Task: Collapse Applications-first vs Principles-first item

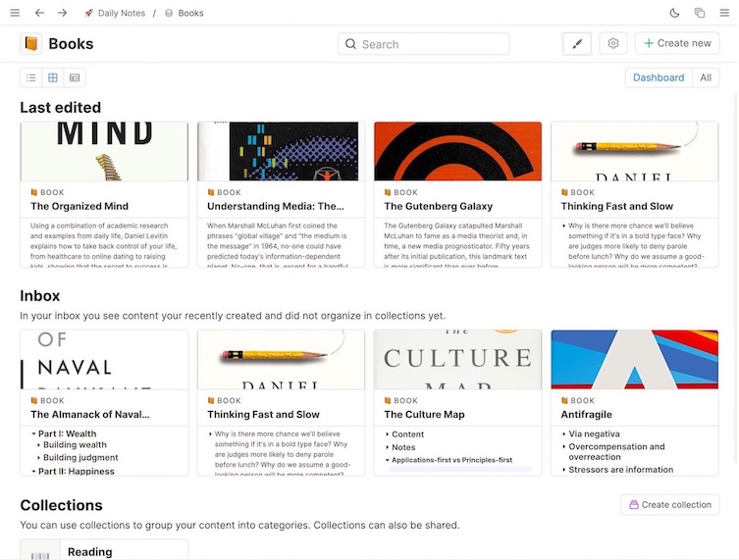Action: click(388, 460)
